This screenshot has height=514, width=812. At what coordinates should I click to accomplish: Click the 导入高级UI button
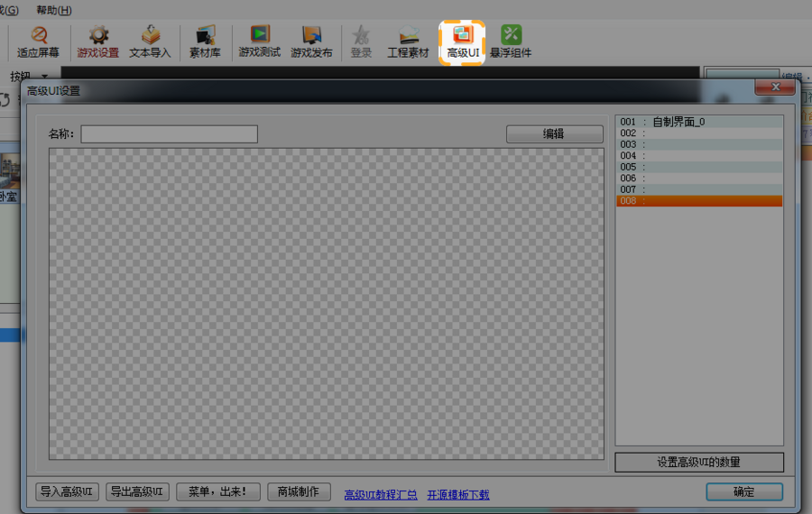pyautogui.click(x=67, y=492)
